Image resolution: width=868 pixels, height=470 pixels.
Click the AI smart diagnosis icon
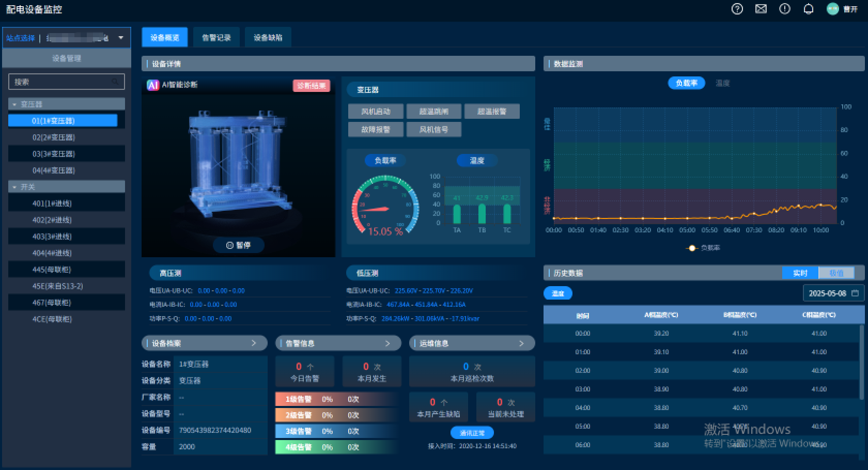[153, 85]
